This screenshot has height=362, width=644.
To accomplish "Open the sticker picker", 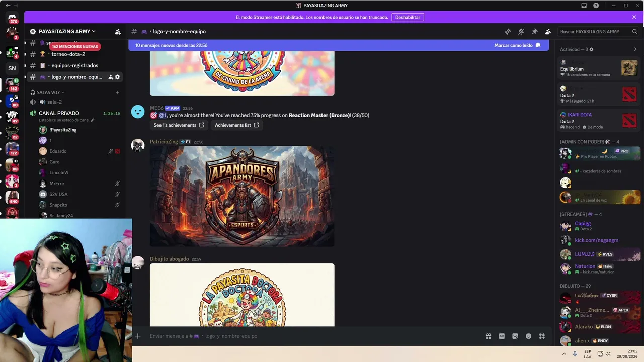I will pyautogui.click(x=515, y=336).
